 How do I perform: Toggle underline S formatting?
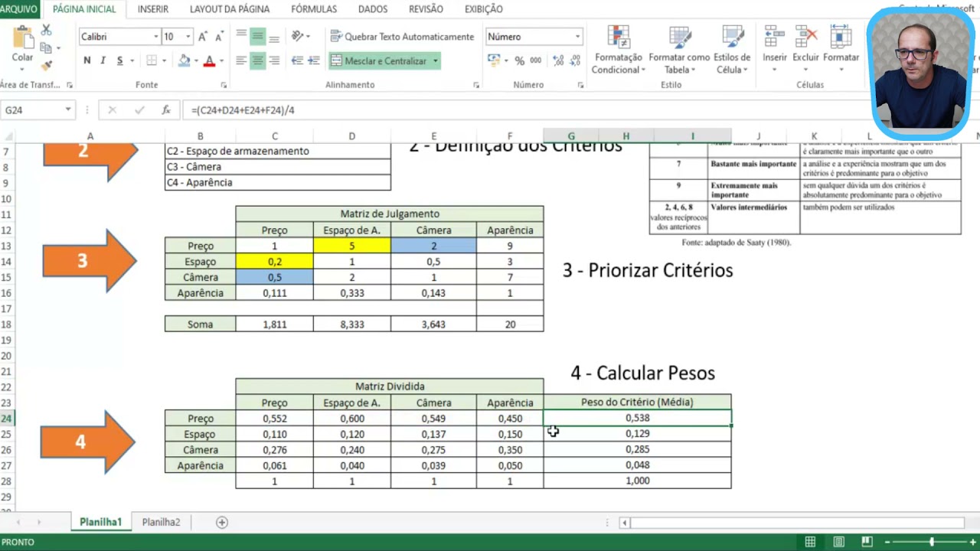pos(119,60)
